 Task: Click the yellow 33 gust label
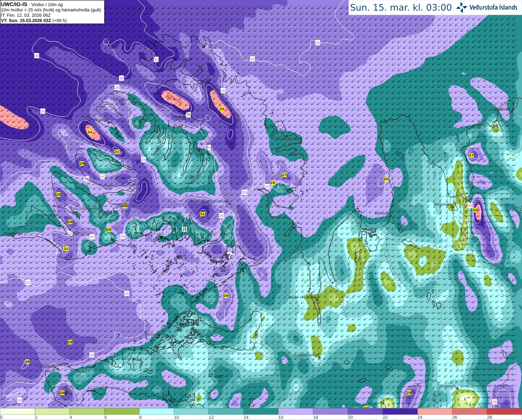pyautogui.click(x=222, y=109)
